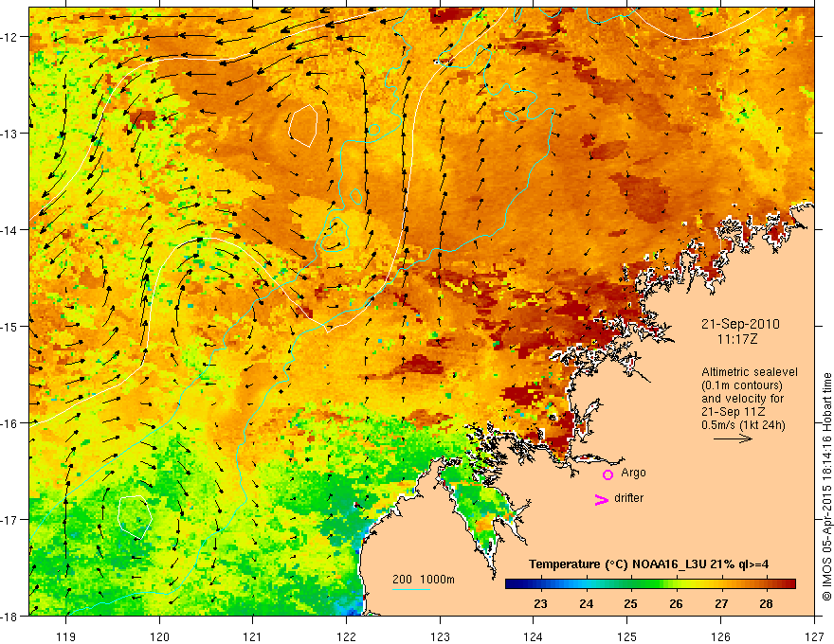Click longitude axis label '119'

pos(66,637)
